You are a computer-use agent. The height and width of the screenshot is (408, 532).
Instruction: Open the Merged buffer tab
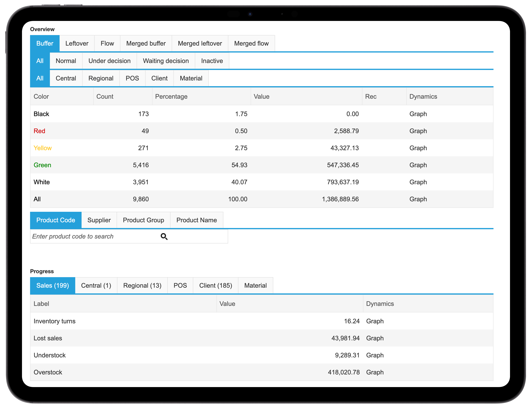tap(146, 43)
